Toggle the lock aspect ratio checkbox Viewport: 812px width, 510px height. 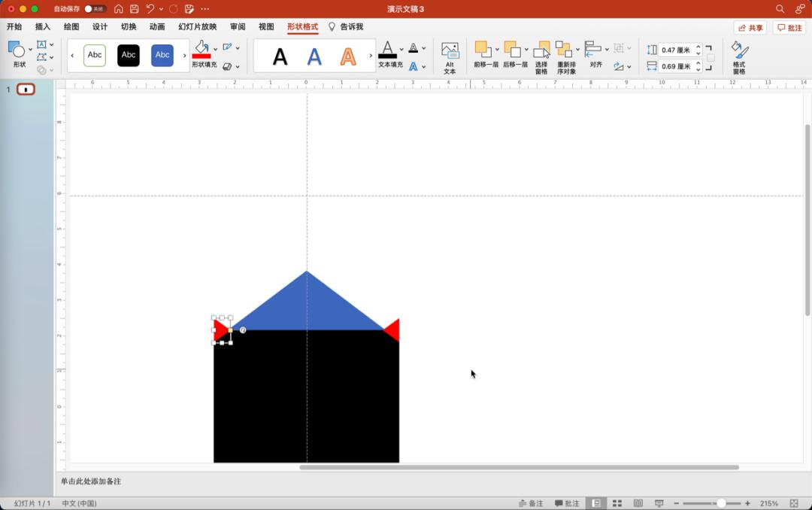(x=710, y=58)
